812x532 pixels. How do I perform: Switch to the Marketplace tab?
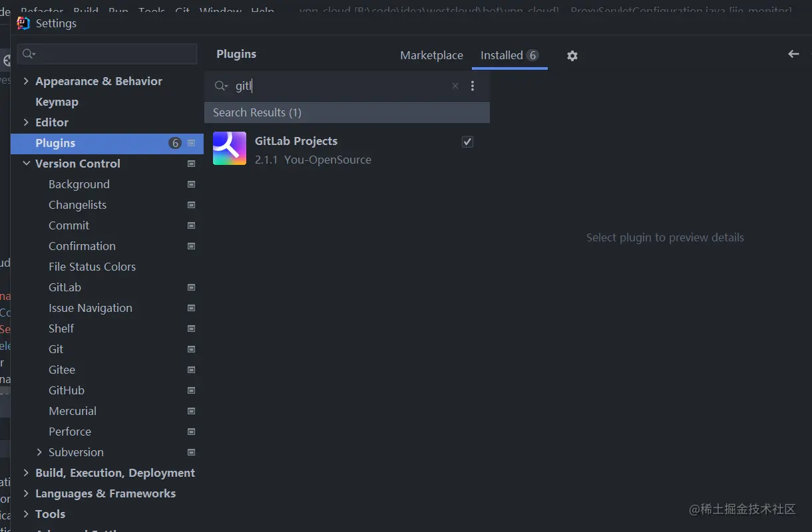(431, 55)
